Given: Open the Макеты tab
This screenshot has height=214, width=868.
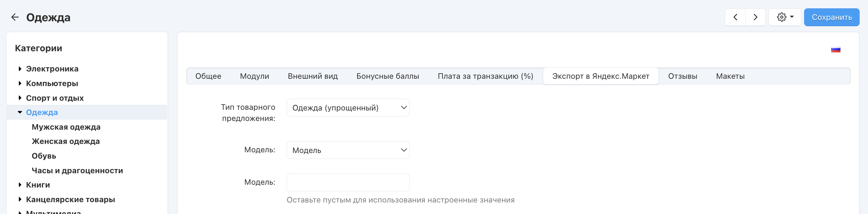Looking at the screenshot, I should 730,76.
